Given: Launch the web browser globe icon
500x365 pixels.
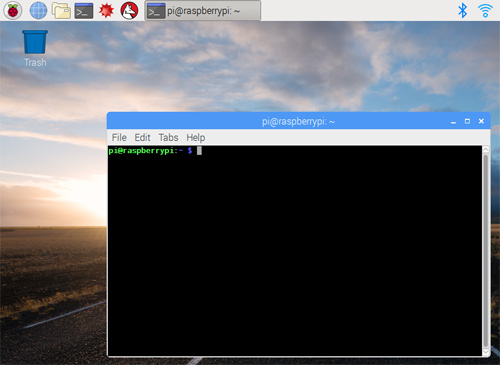Looking at the screenshot, I should 38,11.
